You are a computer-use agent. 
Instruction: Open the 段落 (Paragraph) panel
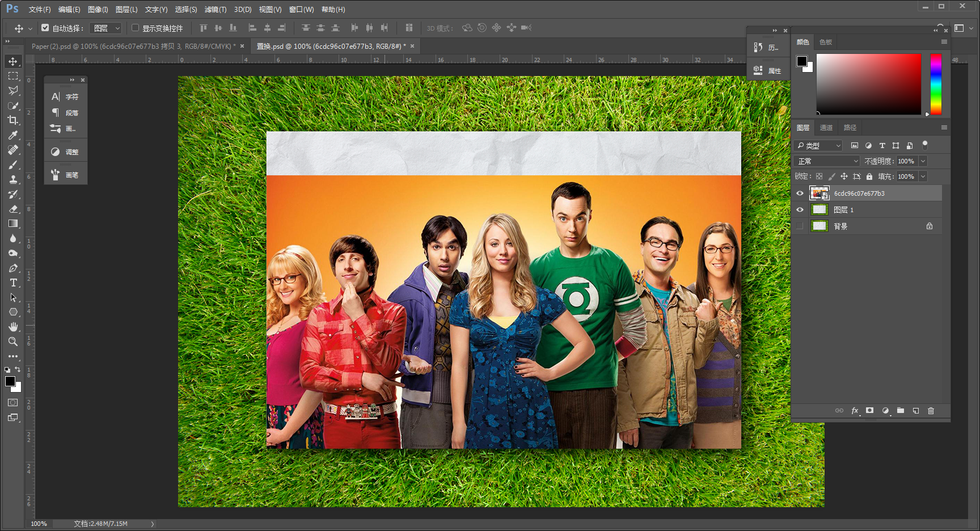click(x=65, y=113)
